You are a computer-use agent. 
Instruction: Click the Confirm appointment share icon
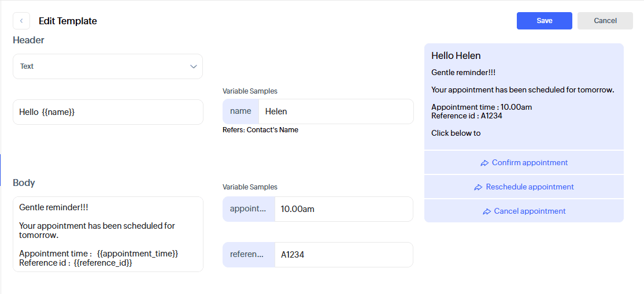click(x=484, y=163)
